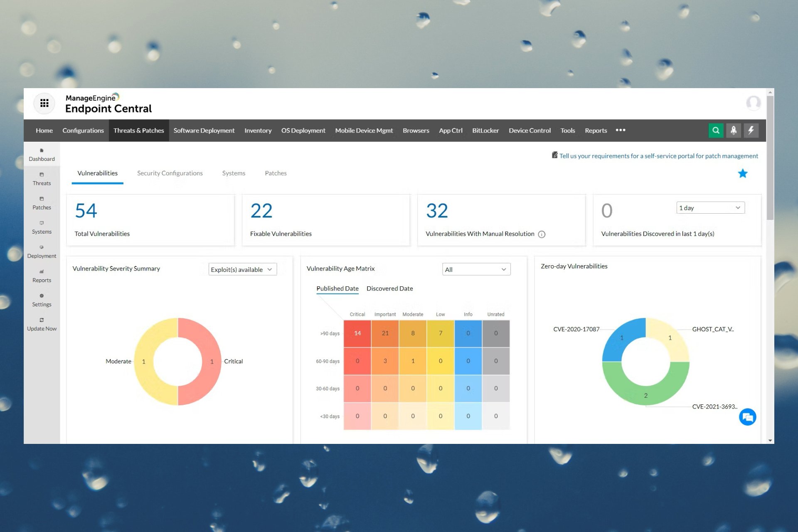Image resolution: width=798 pixels, height=532 pixels.
Task: Open Deployment in the sidebar
Action: pyautogui.click(x=42, y=252)
